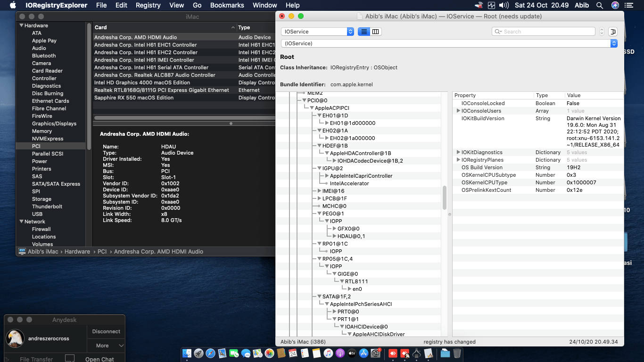Click the Spotlight search icon in menu bar
The height and width of the screenshot is (362, 644).
coord(600,5)
